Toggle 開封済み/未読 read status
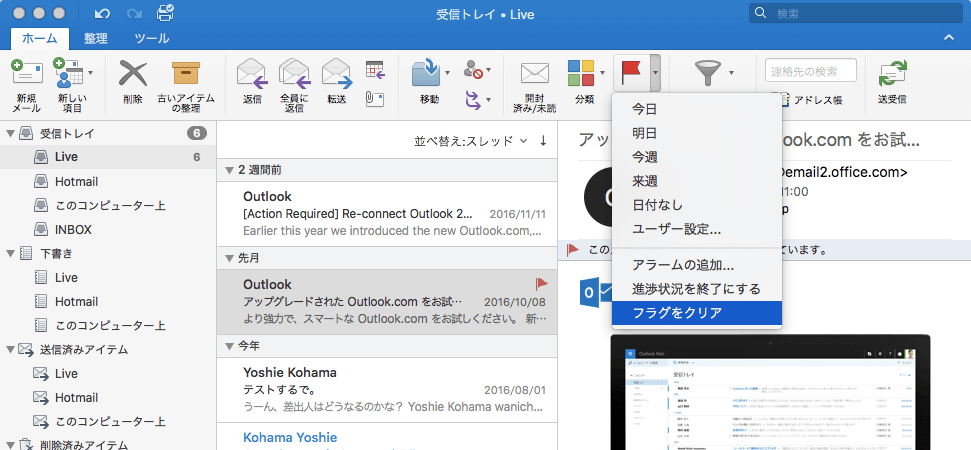Viewport: 971px width, 450px height. (x=534, y=87)
